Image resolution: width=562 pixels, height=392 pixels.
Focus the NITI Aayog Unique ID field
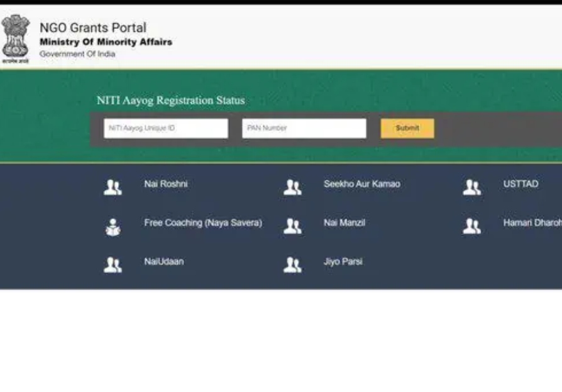[x=166, y=128]
